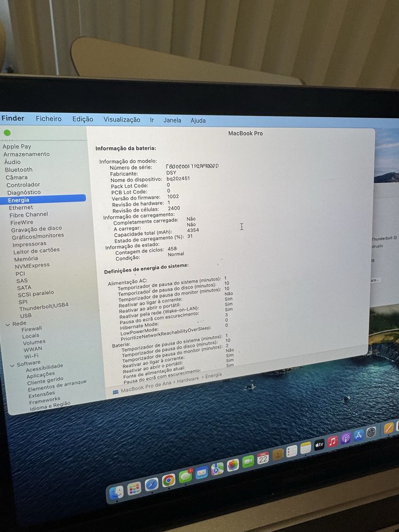This screenshot has width=399, height=532.
Task: Select Aplicações under Software
Action: pos(41,375)
